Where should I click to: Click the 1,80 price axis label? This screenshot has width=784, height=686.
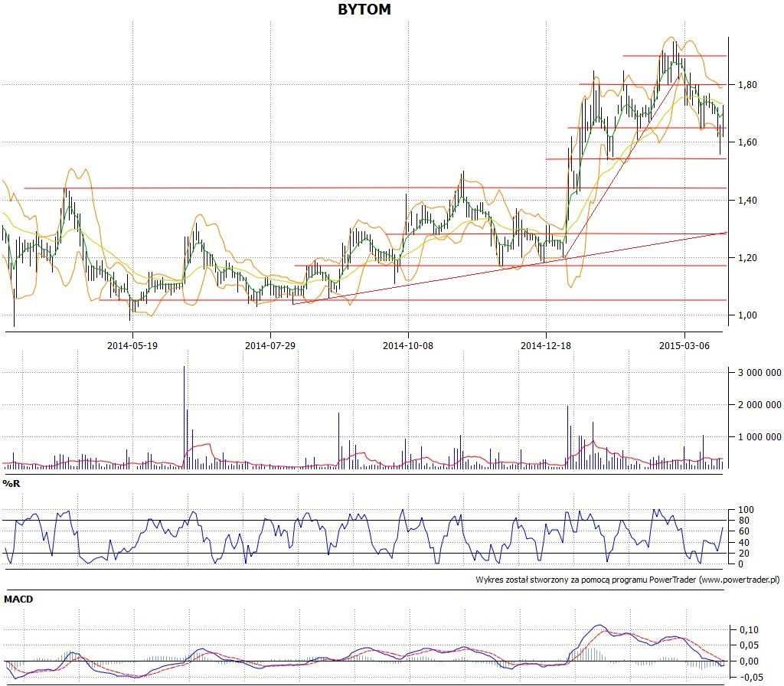747,85
